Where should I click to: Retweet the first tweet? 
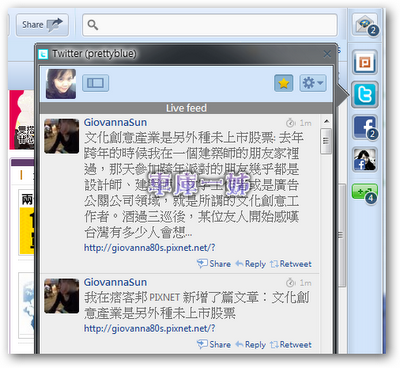coord(291,264)
